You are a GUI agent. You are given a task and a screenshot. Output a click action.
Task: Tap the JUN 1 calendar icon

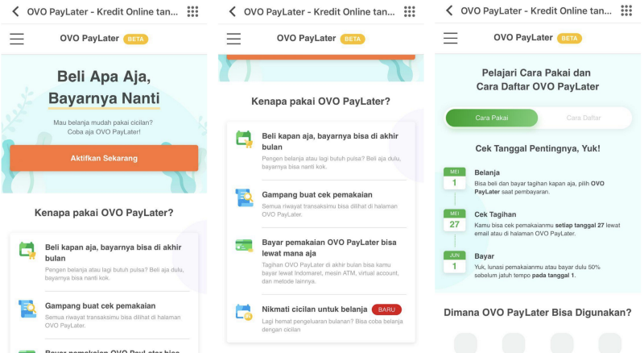(x=455, y=262)
